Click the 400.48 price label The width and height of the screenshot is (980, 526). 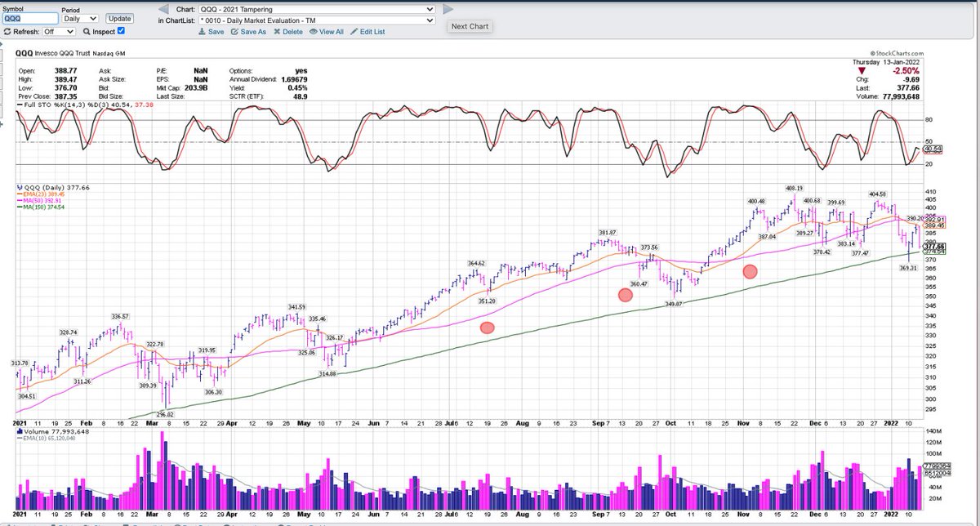click(755, 202)
